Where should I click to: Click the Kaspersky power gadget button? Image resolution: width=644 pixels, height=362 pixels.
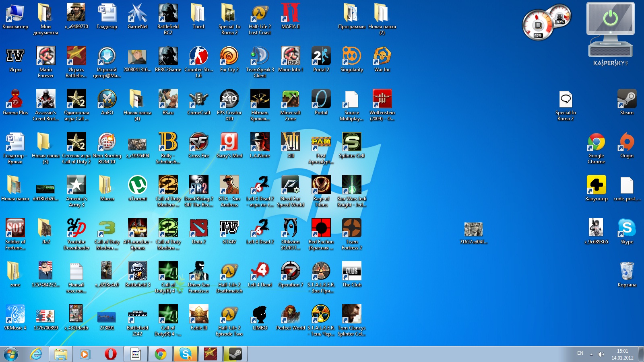[610, 19]
